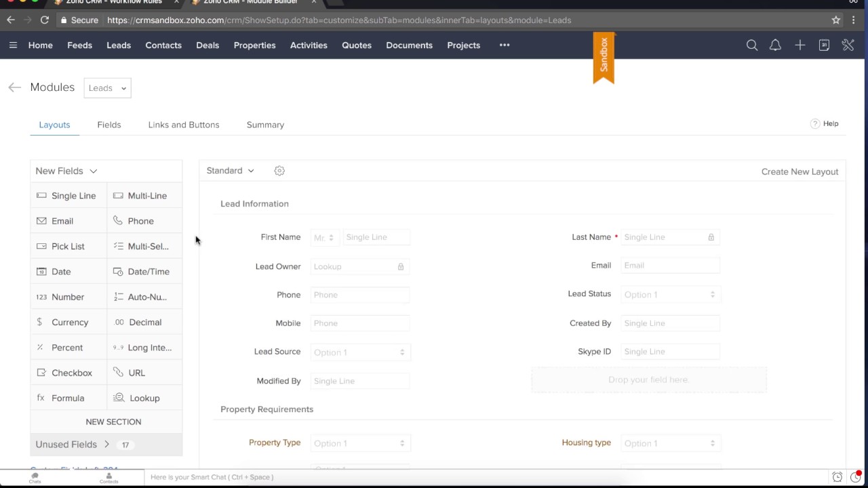Screen dimensions: 868x488
Task: Click the Sandbox ribbon badge
Action: 604,58
